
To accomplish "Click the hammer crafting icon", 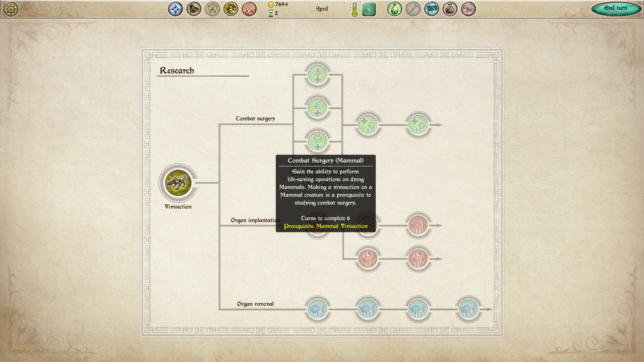I will click(x=413, y=9).
